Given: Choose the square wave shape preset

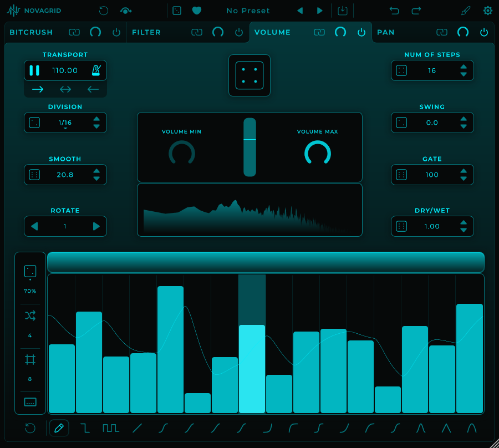Looking at the screenshot, I should coord(111,428).
